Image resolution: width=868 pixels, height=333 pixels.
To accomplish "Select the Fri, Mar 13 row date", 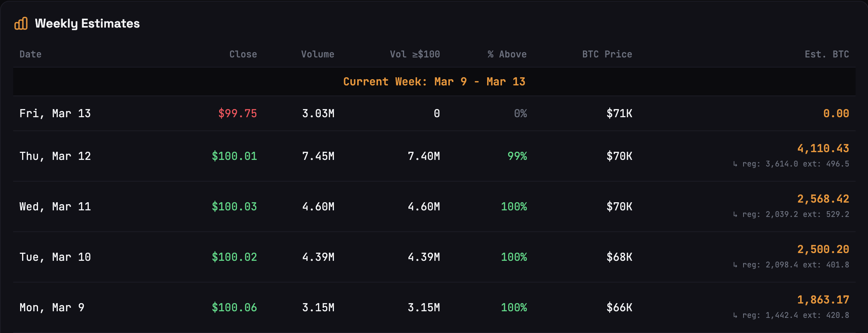I will point(55,113).
